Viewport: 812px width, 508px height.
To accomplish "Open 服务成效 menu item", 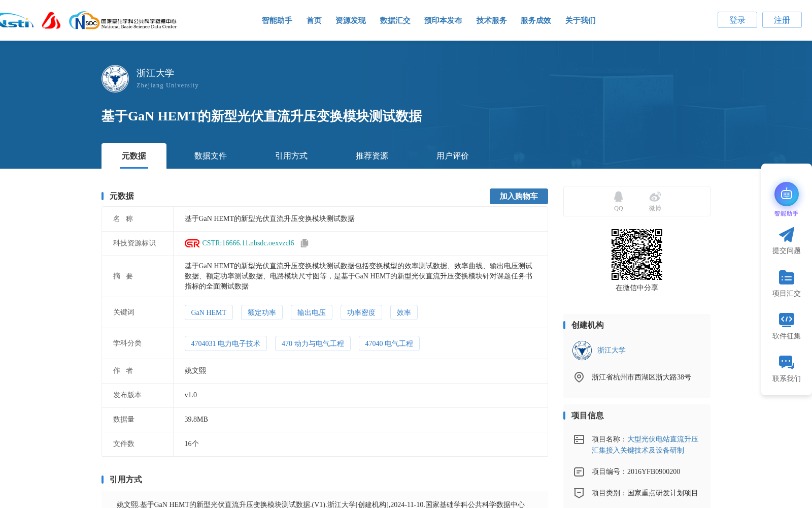I will 536,20.
